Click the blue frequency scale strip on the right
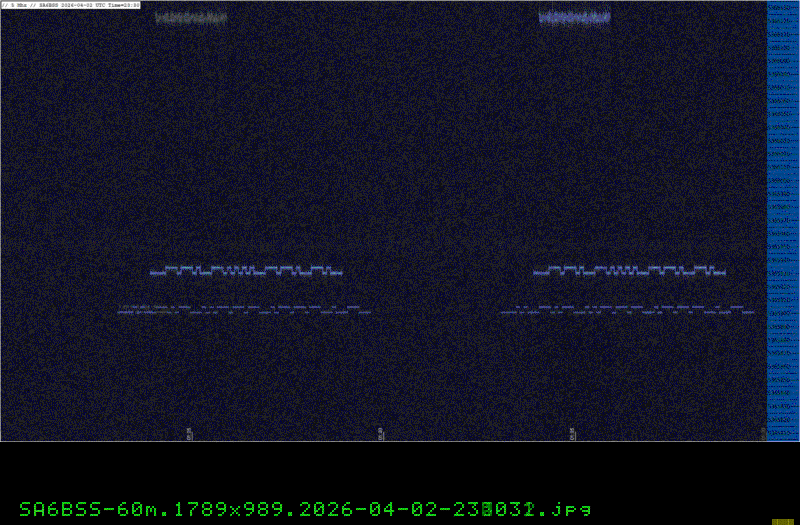The height and width of the screenshot is (525, 800). point(782,220)
